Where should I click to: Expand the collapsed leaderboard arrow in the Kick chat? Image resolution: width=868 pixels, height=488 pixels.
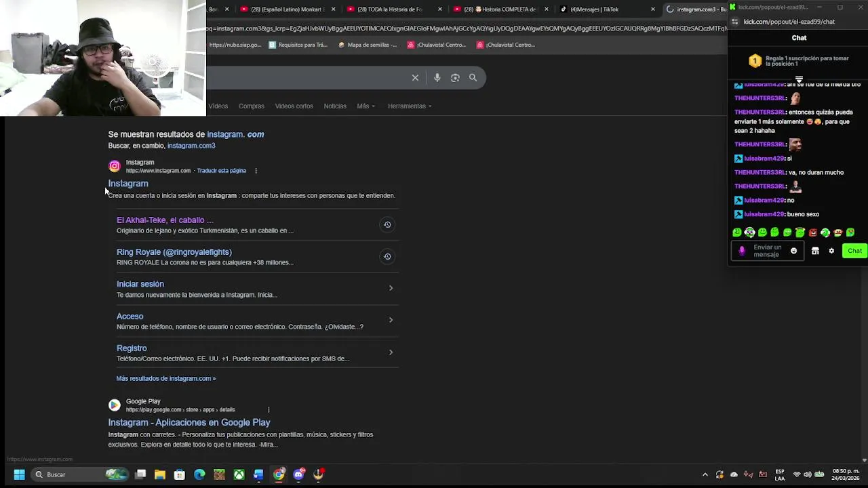pyautogui.click(x=799, y=79)
